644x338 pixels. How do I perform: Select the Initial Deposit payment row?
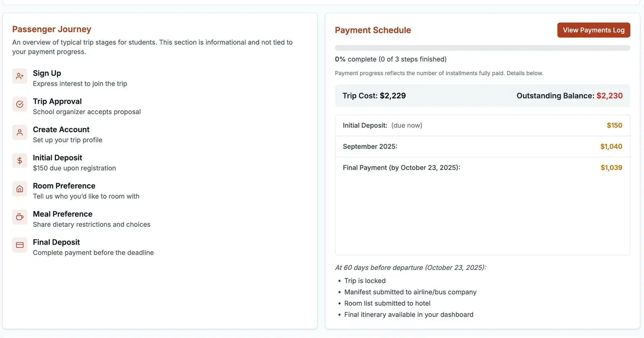coord(482,125)
